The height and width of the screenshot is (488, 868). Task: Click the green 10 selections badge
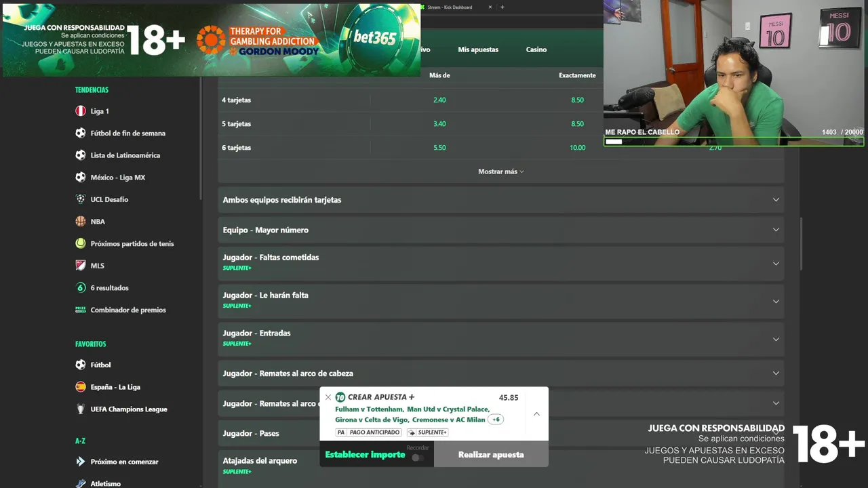pyautogui.click(x=340, y=397)
